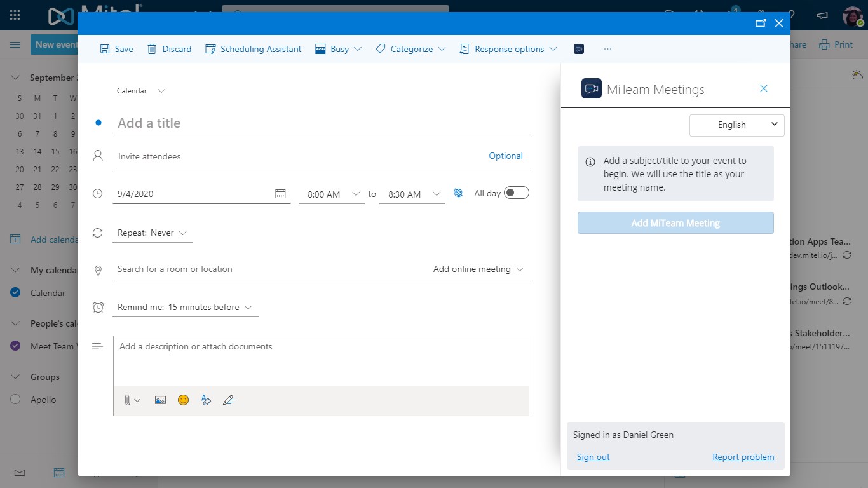Select the Apollo group calendar

(x=15, y=400)
